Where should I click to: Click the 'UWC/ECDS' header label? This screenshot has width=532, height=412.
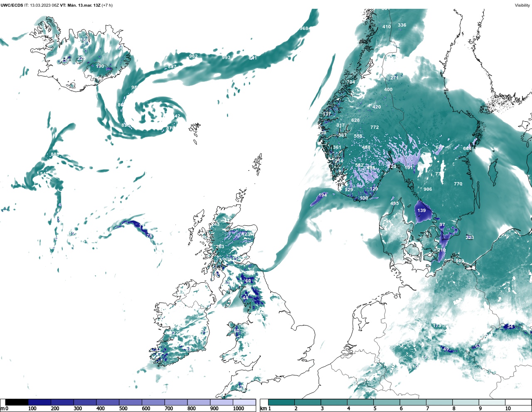(x=12, y=5)
